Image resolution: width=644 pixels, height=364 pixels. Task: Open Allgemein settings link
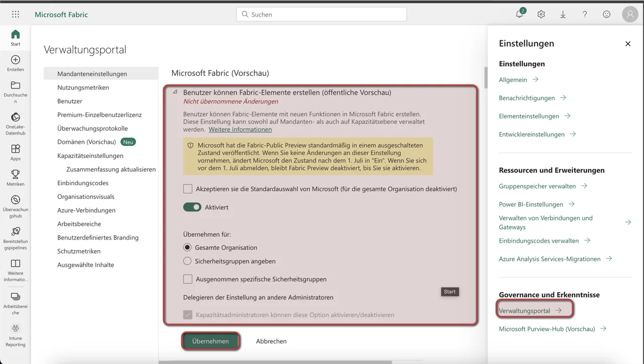[x=519, y=80]
